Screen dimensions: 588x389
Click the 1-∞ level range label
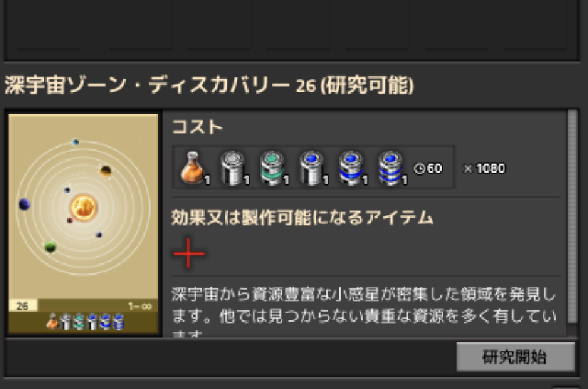click(140, 306)
